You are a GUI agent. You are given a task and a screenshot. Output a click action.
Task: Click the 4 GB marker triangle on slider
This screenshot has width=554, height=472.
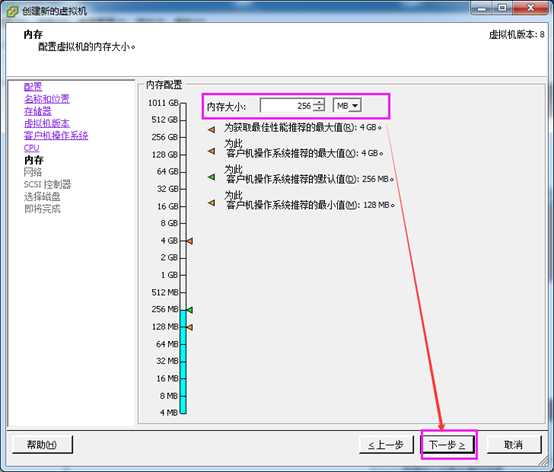(189, 241)
